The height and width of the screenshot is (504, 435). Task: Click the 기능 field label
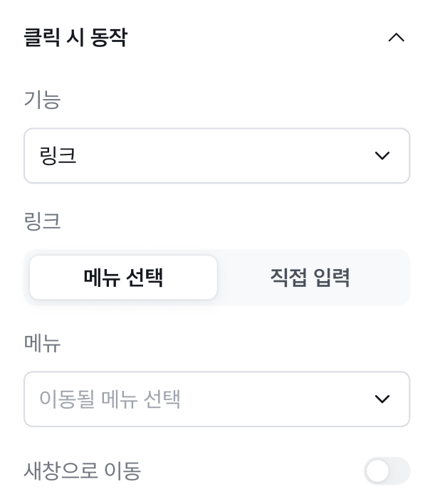pyautogui.click(x=43, y=100)
